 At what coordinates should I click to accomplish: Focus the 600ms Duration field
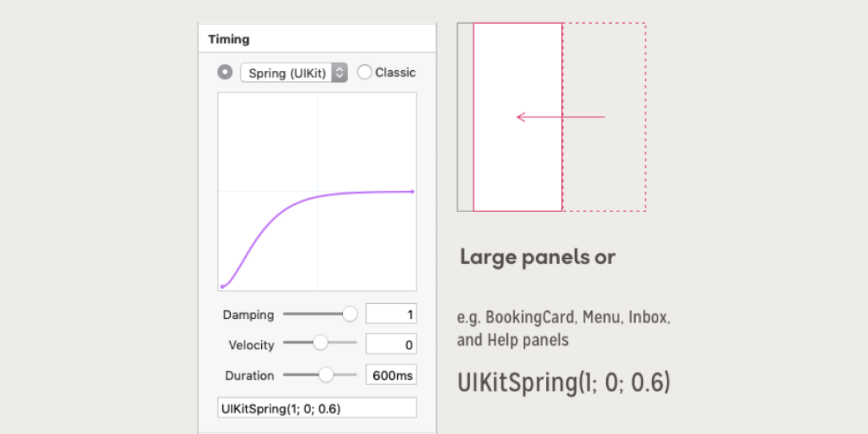(391, 375)
